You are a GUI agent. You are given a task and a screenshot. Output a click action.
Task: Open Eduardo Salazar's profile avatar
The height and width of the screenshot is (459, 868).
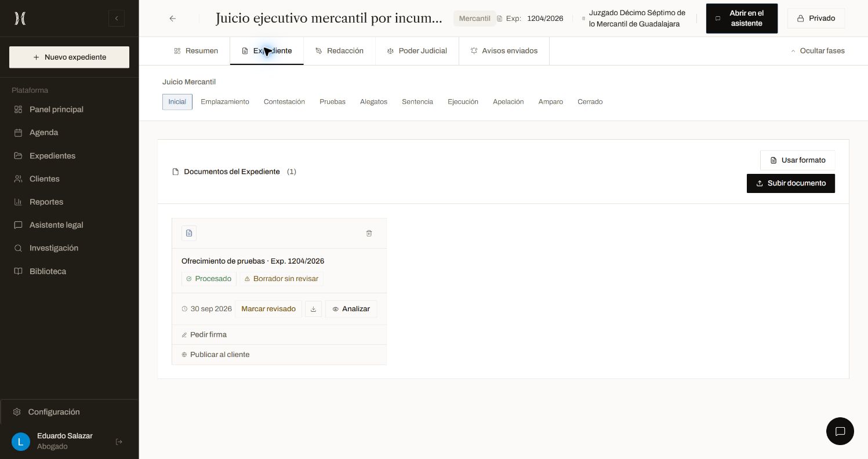click(x=21, y=442)
